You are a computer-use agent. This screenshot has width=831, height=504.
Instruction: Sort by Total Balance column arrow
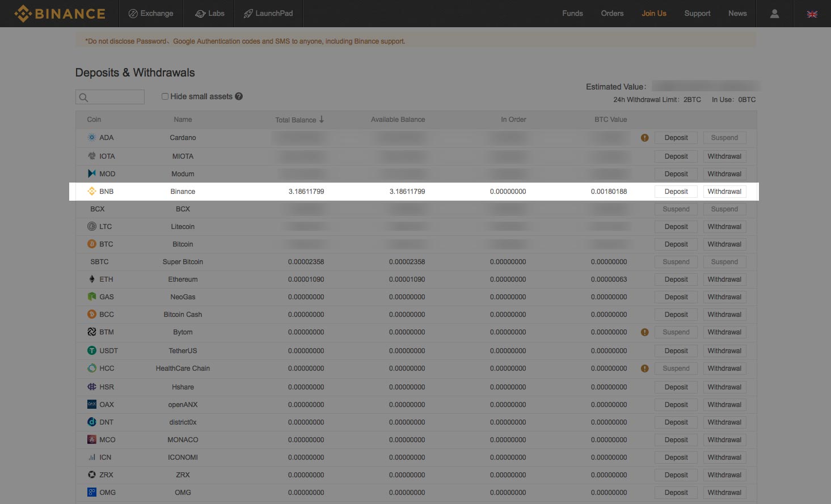coord(322,119)
